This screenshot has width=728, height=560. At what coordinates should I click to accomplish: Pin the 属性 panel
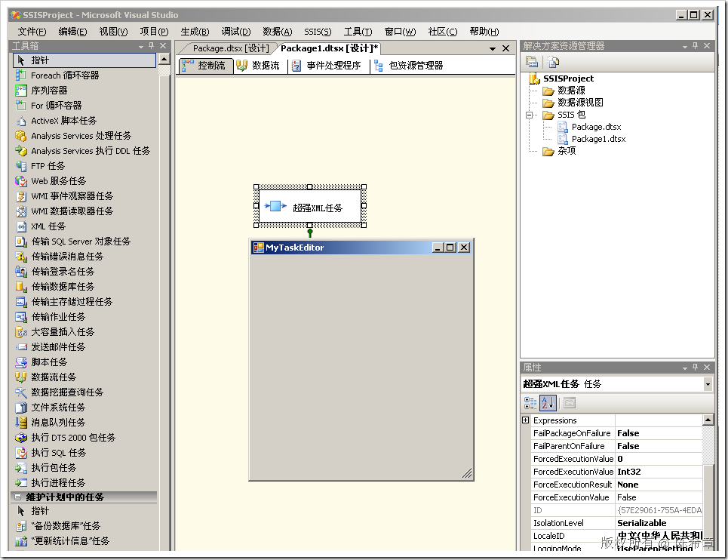point(695,368)
